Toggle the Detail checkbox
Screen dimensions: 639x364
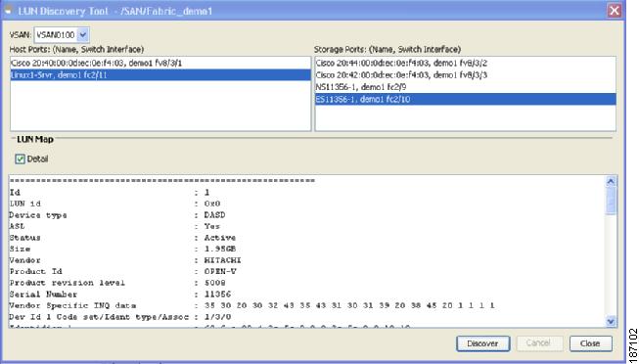coord(20,159)
